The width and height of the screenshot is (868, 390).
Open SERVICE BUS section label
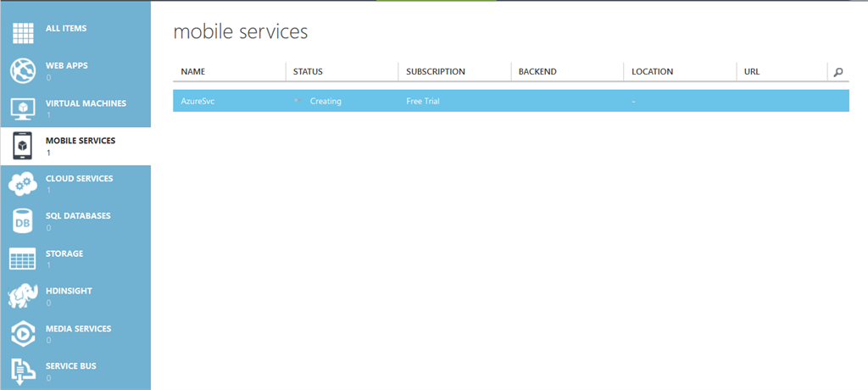[71, 366]
